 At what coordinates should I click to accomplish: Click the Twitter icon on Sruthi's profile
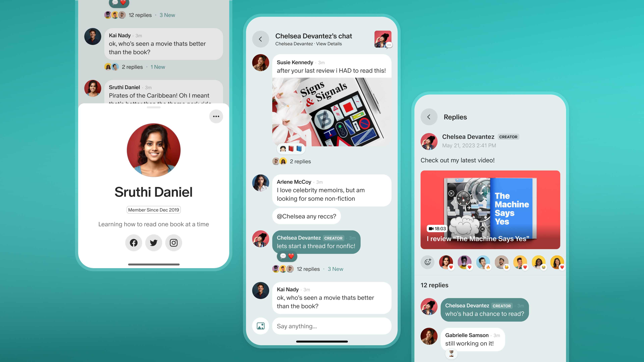pyautogui.click(x=153, y=242)
